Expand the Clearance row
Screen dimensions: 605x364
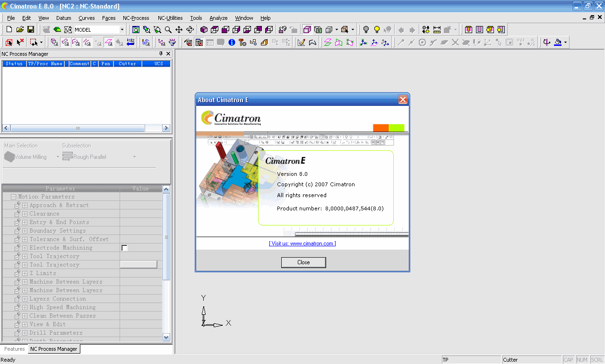pyautogui.click(x=25, y=214)
